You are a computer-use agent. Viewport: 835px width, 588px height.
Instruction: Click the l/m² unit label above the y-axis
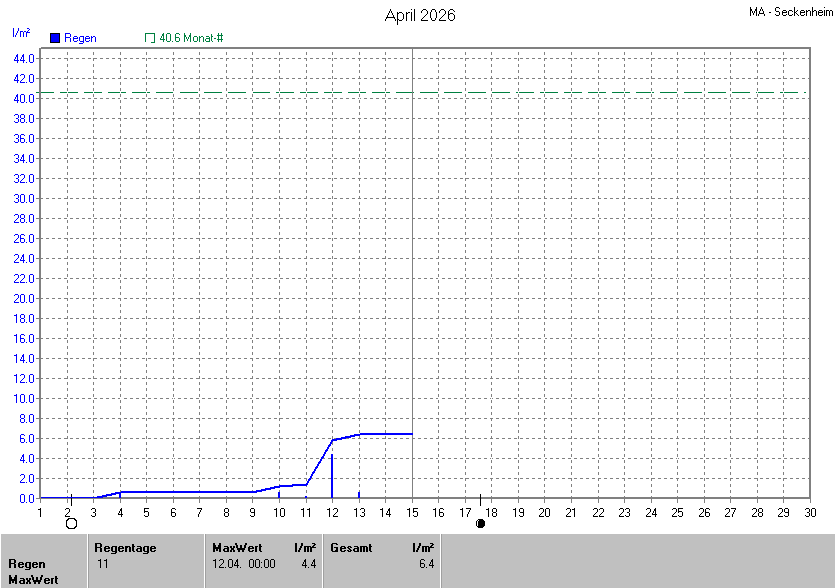click(21, 33)
